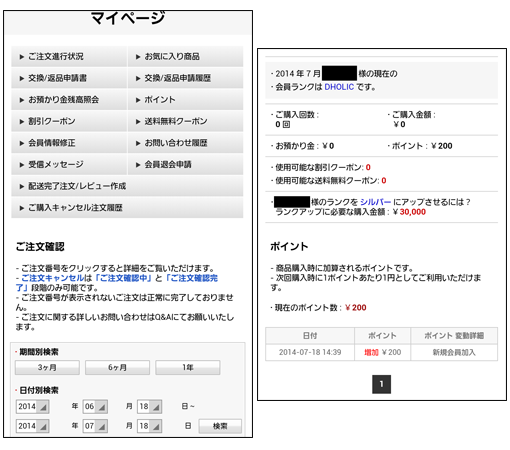510x450 pixels.
Task: Click the arrow icon beside お気に入り商品
Action: (138, 57)
